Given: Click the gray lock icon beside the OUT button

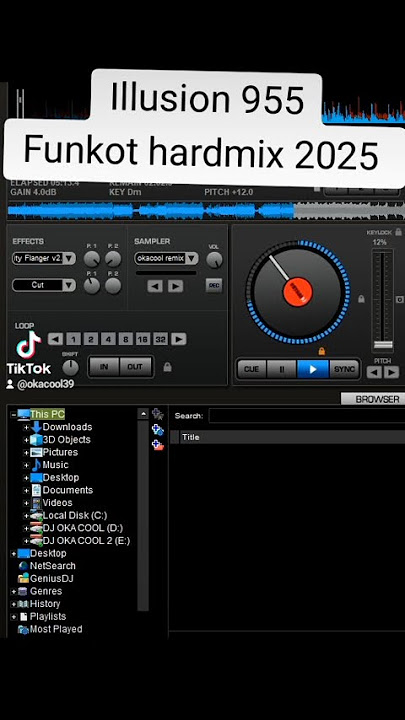Looking at the screenshot, I should point(168,367).
